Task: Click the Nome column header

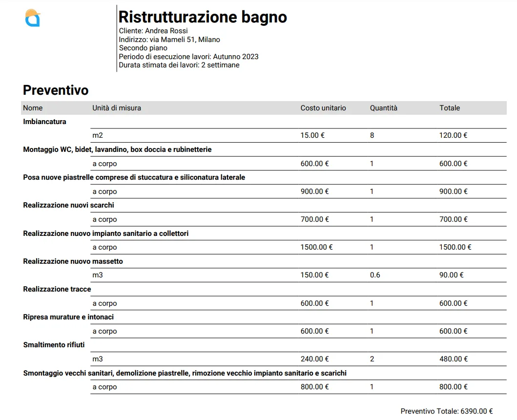Action: pos(33,108)
